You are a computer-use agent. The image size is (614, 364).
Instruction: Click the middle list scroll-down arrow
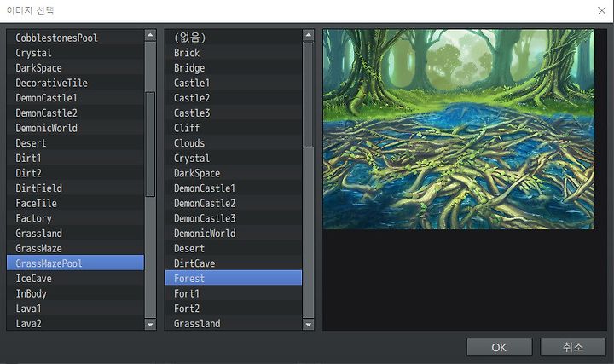point(308,324)
